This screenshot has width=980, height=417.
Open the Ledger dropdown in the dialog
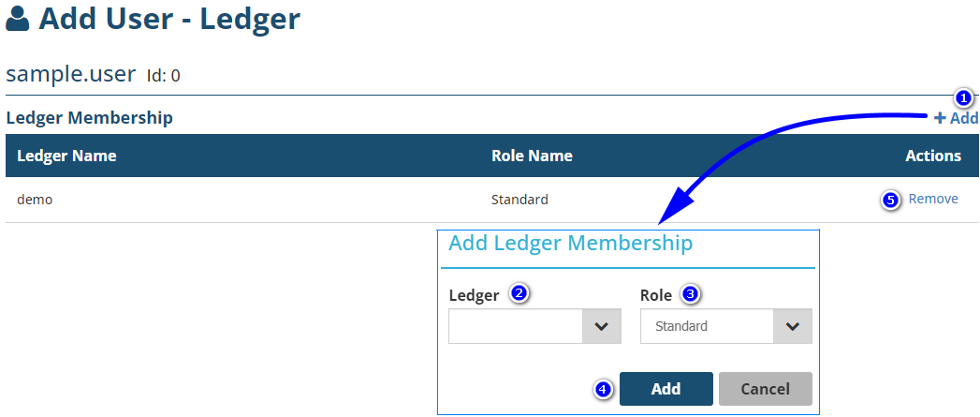(x=529, y=326)
